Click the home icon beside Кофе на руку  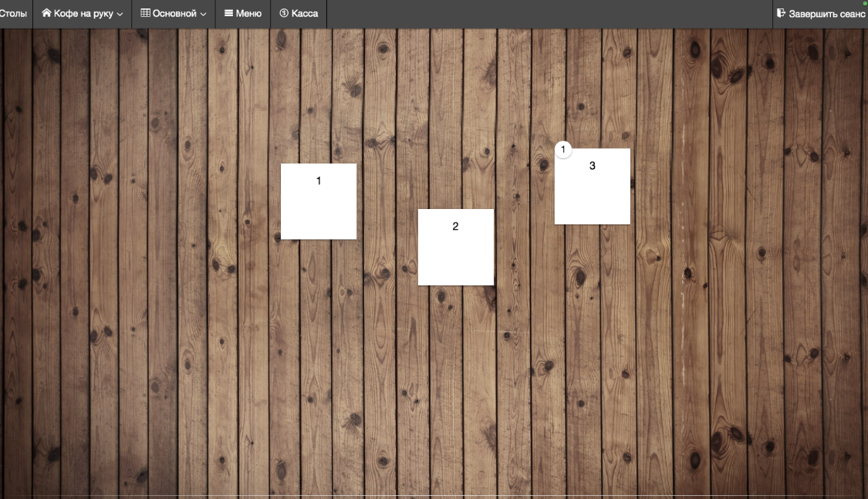(46, 13)
